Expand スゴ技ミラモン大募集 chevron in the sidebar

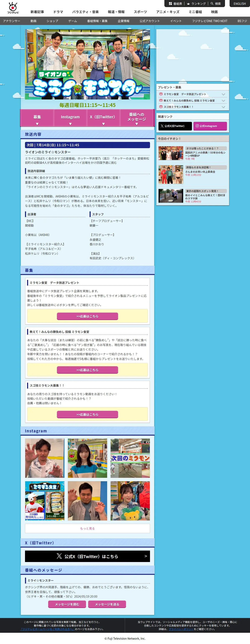[223, 107]
